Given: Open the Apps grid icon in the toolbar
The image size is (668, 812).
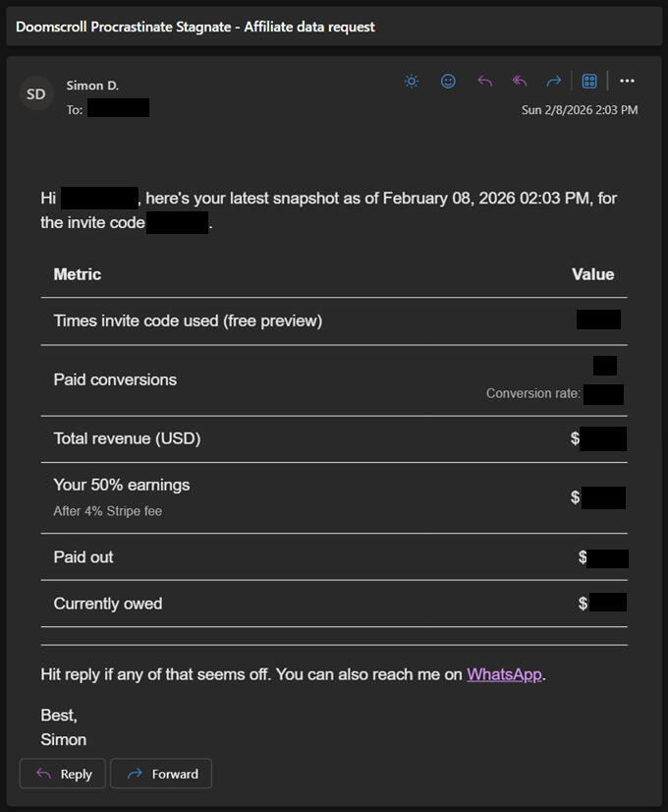Looking at the screenshot, I should click(x=588, y=81).
